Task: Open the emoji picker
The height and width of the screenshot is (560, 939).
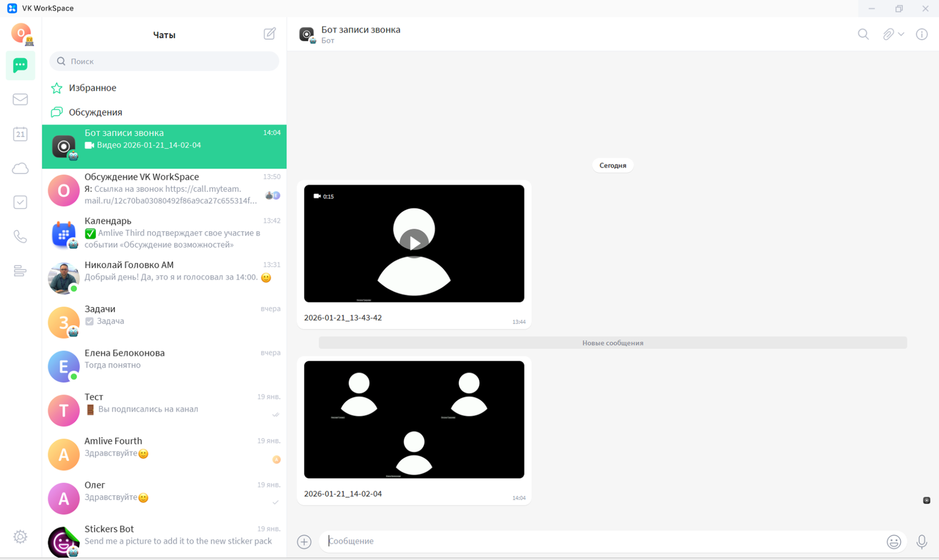Action: tap(893, 542)
